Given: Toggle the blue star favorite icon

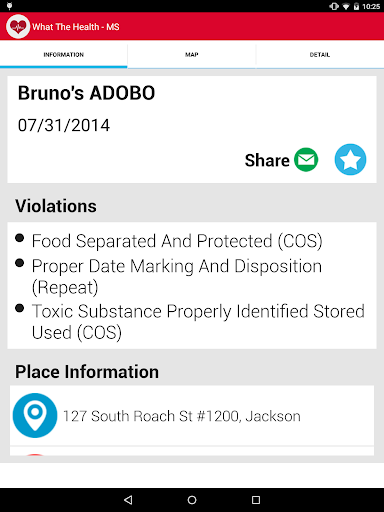Looking at the screenshot, I should (350, 159).
